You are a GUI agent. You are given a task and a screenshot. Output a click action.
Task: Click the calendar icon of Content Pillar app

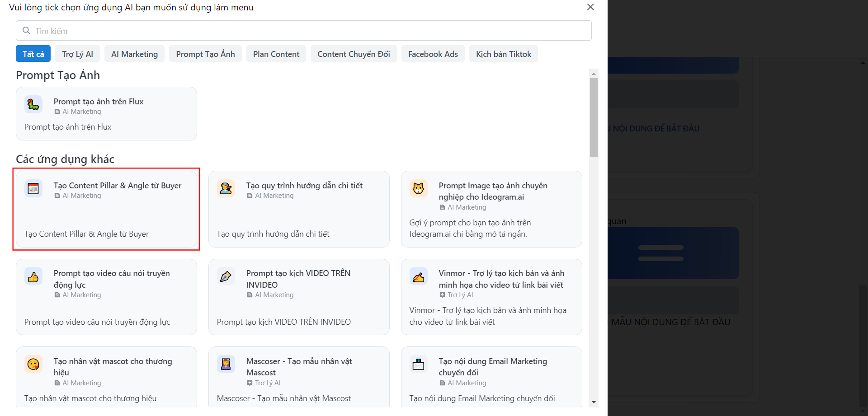pyautogui.click(x=33, y=188)
